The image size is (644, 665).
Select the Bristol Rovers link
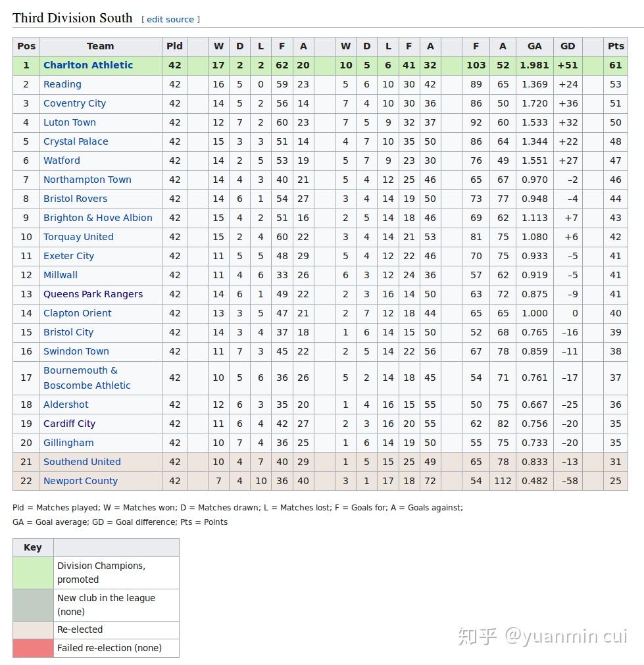click(75, 199)
